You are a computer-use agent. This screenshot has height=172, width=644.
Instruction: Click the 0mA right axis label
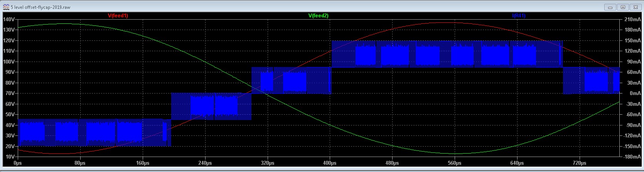coord(635,94)
